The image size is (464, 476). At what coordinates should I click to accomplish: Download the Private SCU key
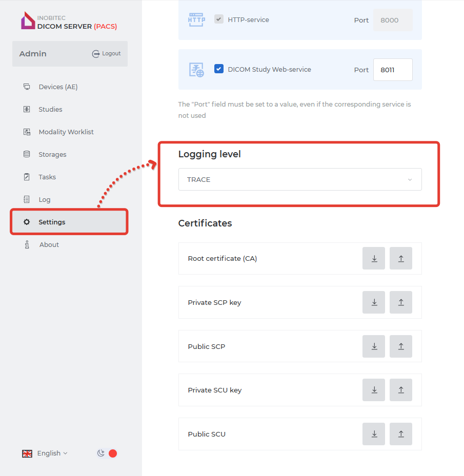(374, 390)
